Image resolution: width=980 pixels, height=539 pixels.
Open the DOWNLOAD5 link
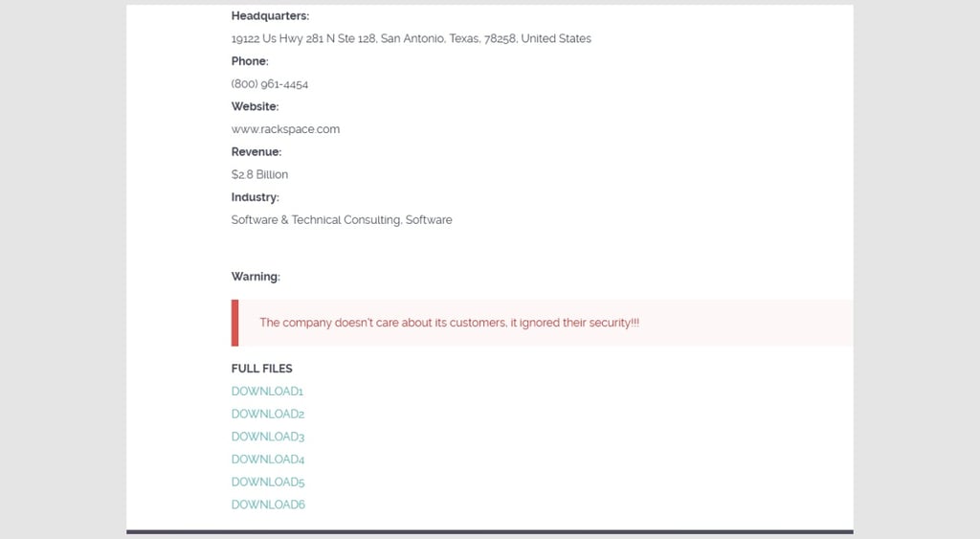click(268, 483)
